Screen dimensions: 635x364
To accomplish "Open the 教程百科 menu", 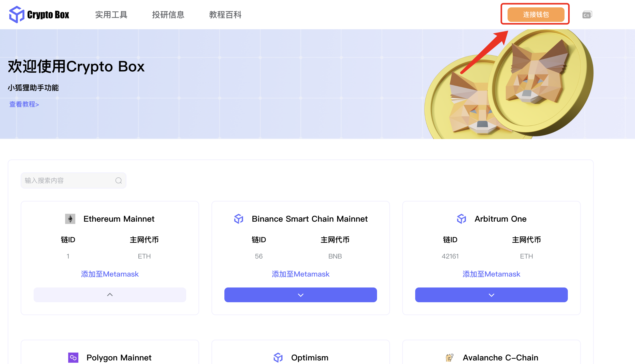I will [x=225, y=15].
